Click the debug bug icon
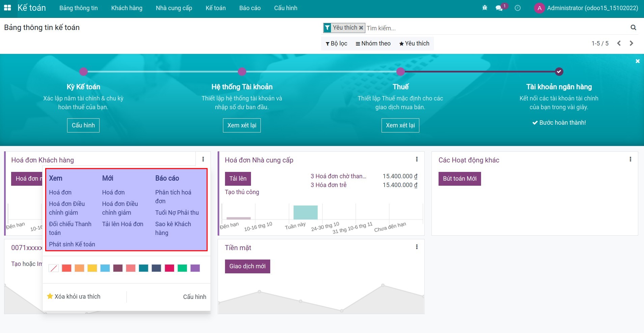644x333 pixels. [485, 8]
